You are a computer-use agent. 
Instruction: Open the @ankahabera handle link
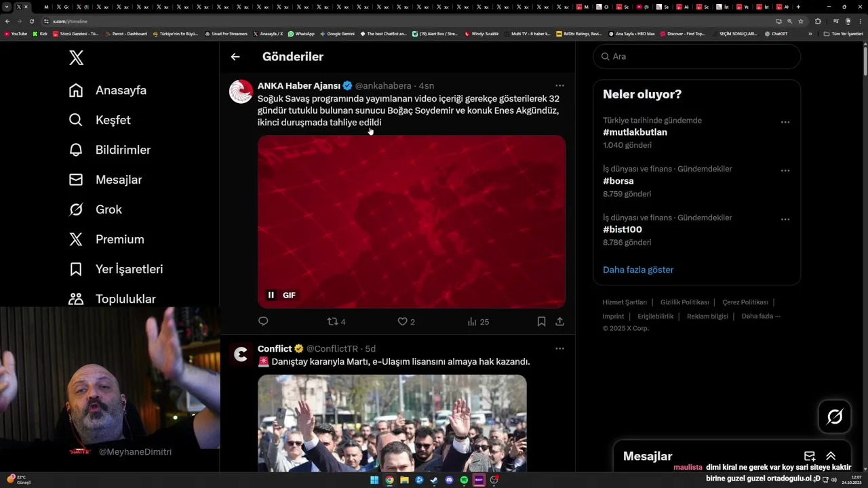pos(383,85)
